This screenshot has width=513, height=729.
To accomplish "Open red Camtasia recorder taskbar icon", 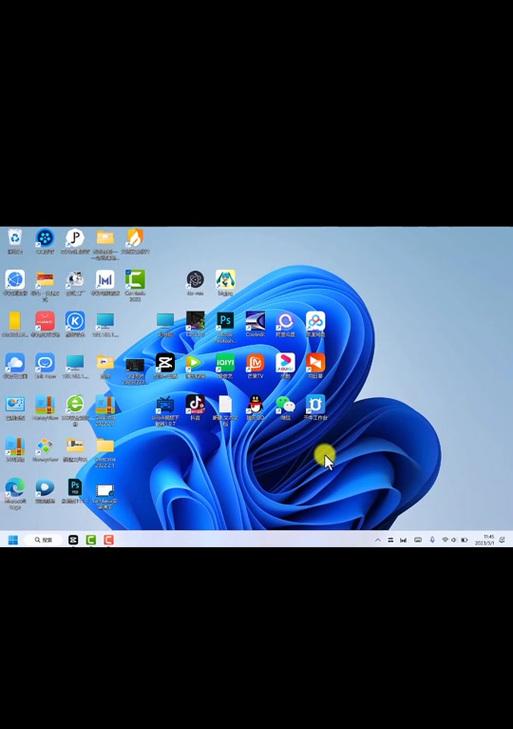I will click(109, 540).
